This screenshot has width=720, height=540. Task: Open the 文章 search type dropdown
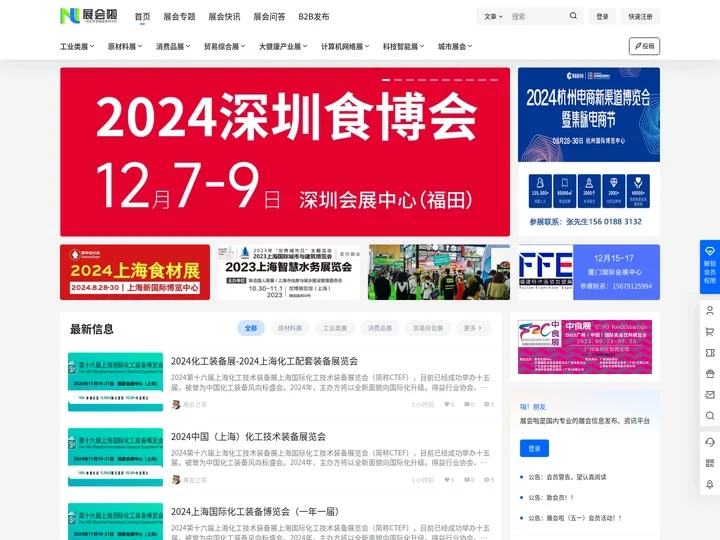click(x=493, y=17)
